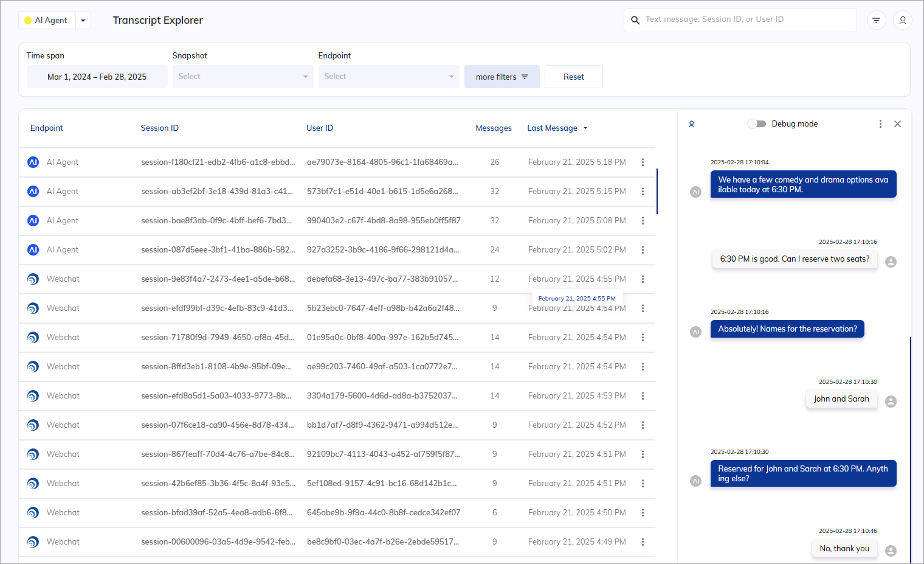Image resolution: width=924 pixels, height=564 pixels.
Task: Open the Time span date range picker
Action: tap(97, 77)
